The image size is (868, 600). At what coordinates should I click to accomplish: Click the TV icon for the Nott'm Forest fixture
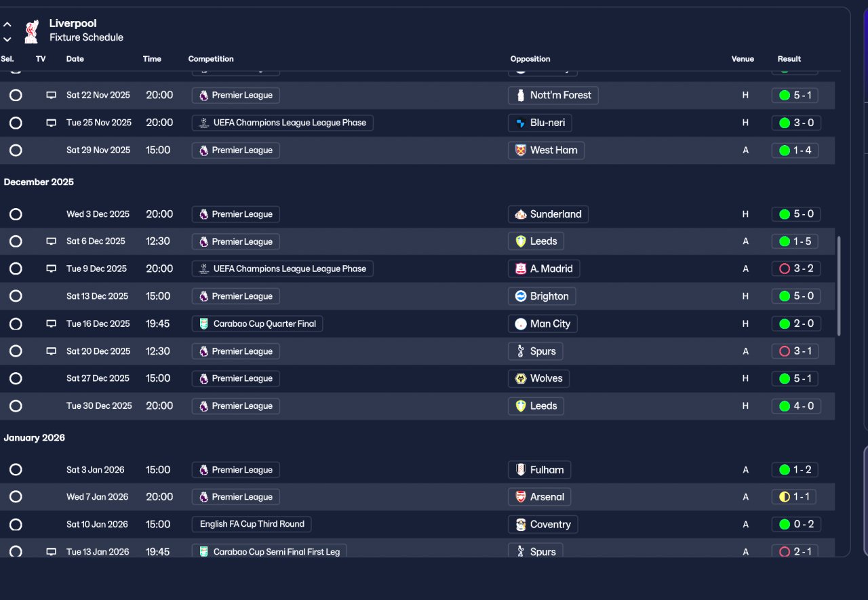(x=51, y=96)
